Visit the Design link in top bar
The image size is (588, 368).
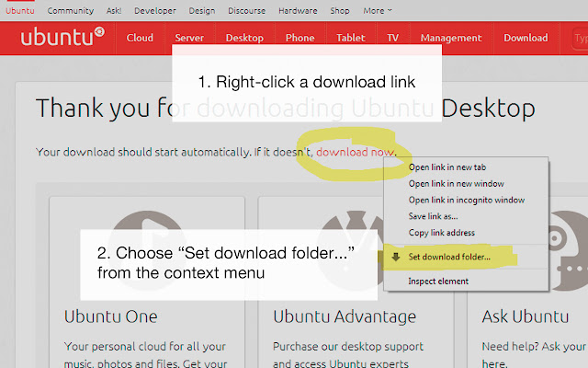click(x=202, y=11)
